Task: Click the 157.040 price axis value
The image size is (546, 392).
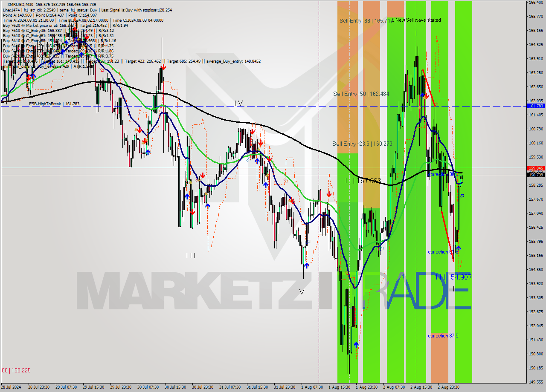Action: pos(536,213)
